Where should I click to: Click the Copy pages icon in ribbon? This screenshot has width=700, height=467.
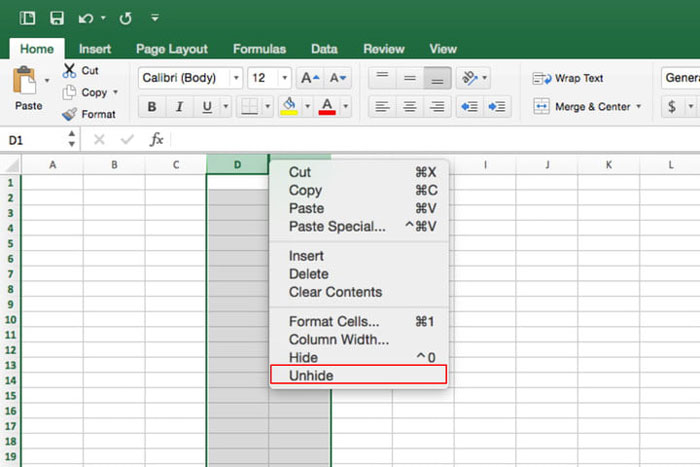pyautogui.click(x=69, y=92)
